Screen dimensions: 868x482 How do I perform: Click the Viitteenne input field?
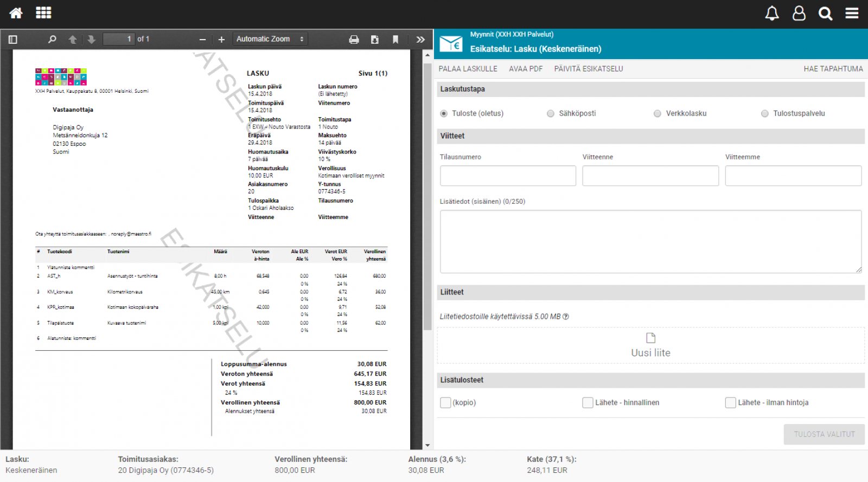click(650, 176)
